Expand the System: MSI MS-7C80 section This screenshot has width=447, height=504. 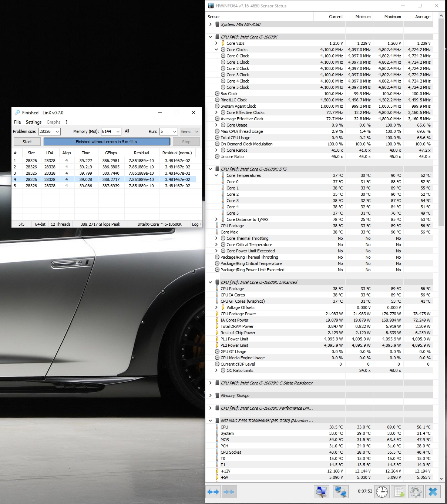211,24
